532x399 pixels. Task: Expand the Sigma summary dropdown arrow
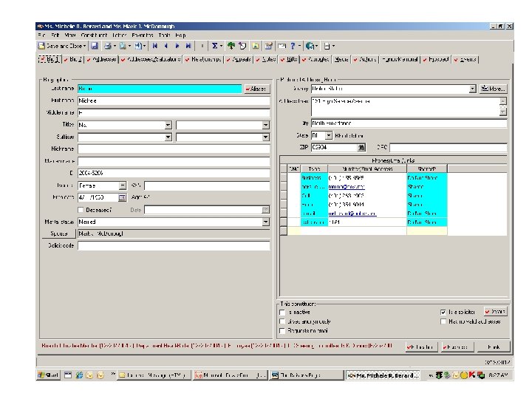221,46
